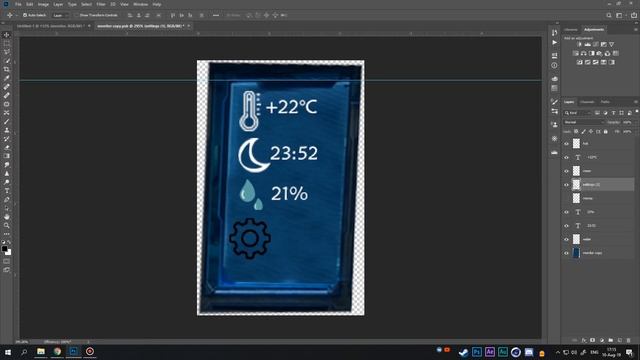Switch to the Paths tab
The height and width of the screenshot is (360, 640).
605,102
